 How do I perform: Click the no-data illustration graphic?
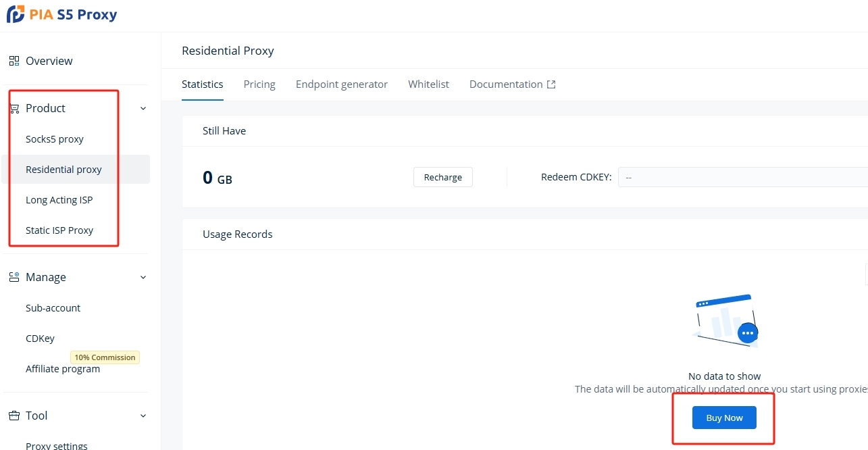pyautogui.click(x=725, y=321)
